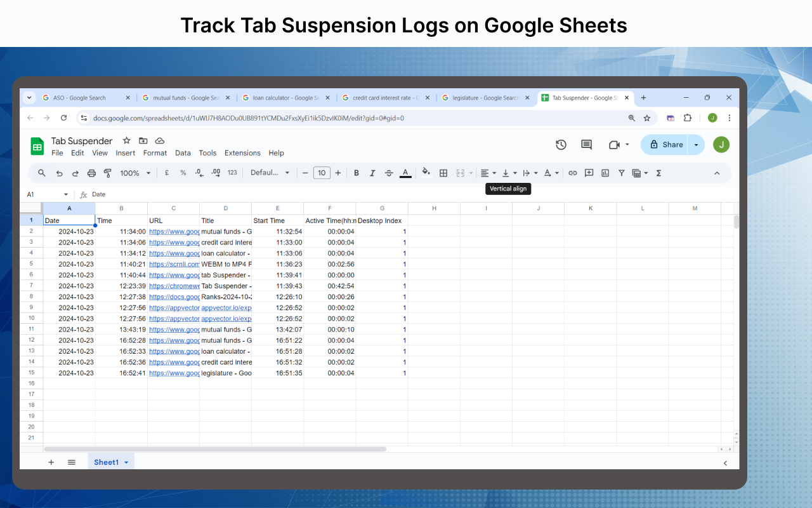
Task: Insert a chart
Action: point(605,173)
